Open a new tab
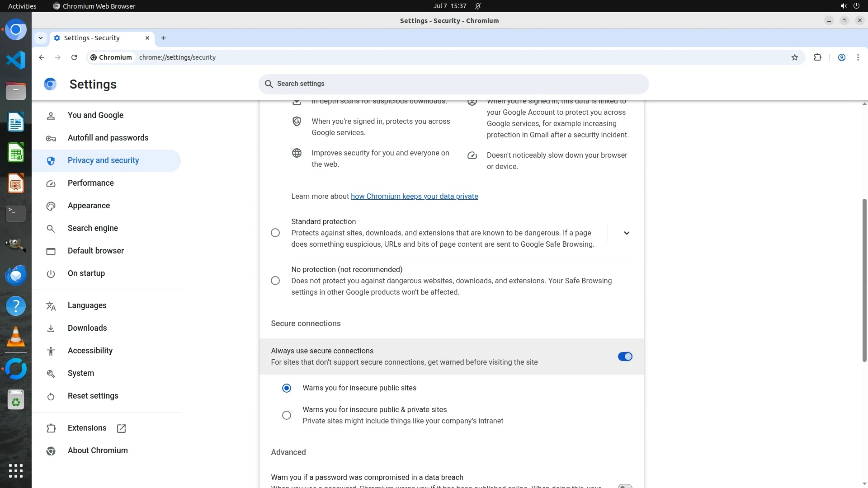 pyautogui.click(x=164, y=38)
